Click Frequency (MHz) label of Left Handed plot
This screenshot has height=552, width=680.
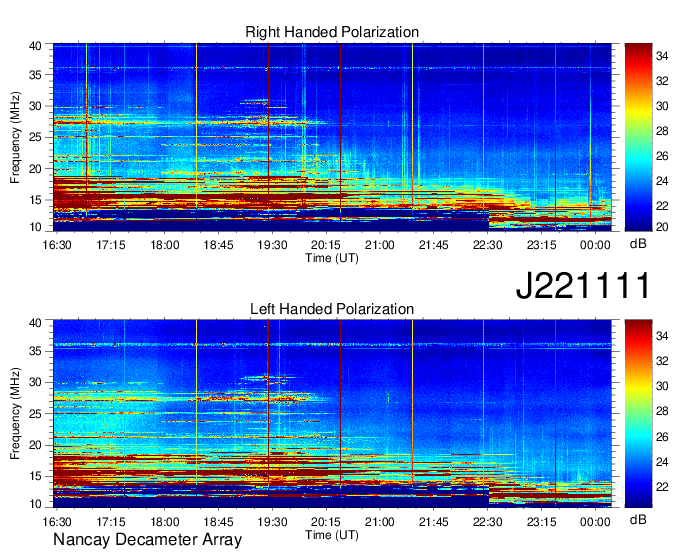[x=15, y=414]
